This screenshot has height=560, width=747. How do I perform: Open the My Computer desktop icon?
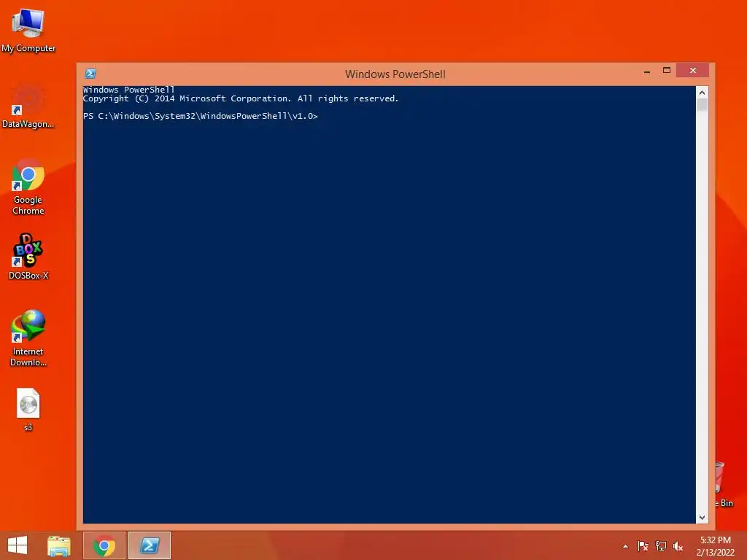point(28,23)
